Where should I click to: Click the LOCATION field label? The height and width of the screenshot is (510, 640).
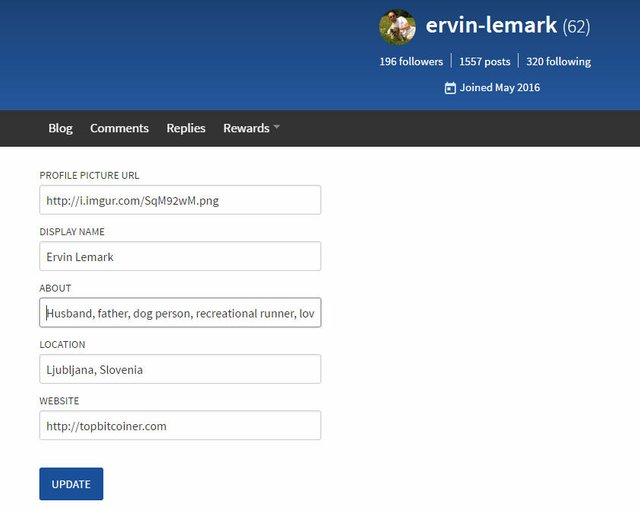(62, 344)
